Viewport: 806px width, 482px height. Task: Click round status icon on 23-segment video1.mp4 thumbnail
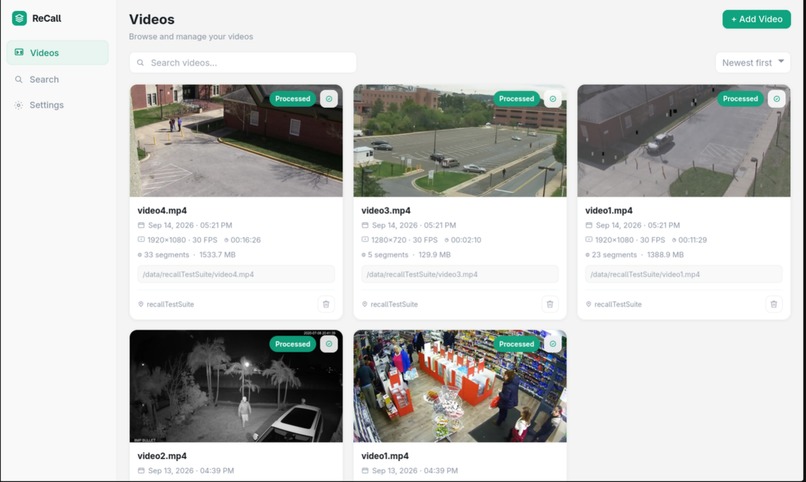[x=777, y=99]
